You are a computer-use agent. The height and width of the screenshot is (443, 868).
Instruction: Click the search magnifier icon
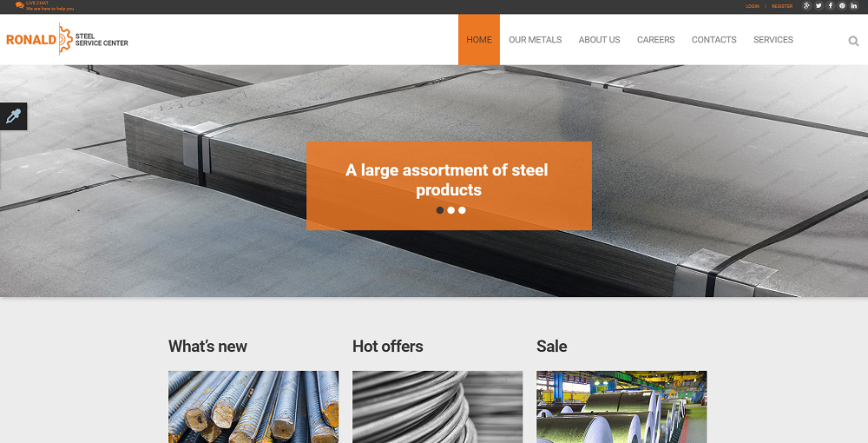point(853,41)
